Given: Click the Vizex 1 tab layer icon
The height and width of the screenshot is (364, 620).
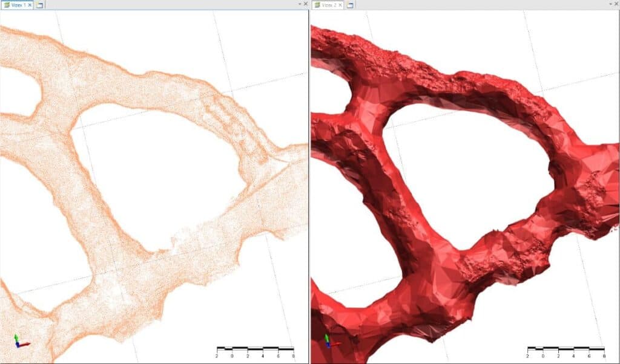Looking at the screenshot, I should click(6, 5).
